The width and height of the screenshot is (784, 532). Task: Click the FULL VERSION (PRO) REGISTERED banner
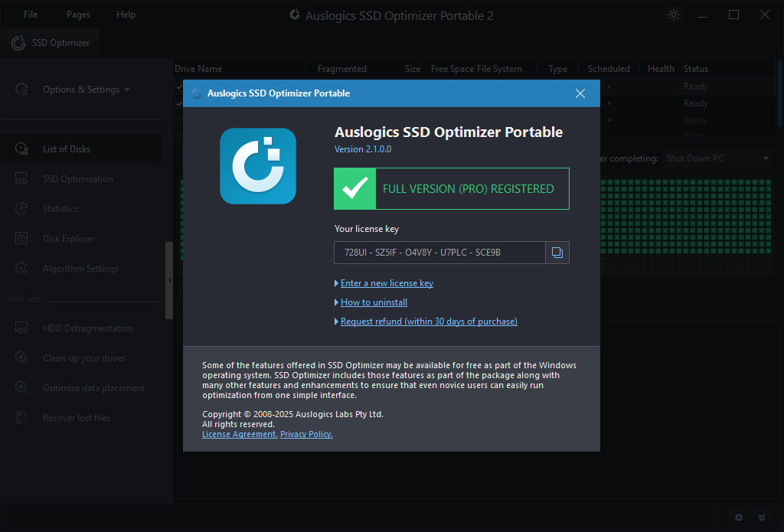click(452, 188)
